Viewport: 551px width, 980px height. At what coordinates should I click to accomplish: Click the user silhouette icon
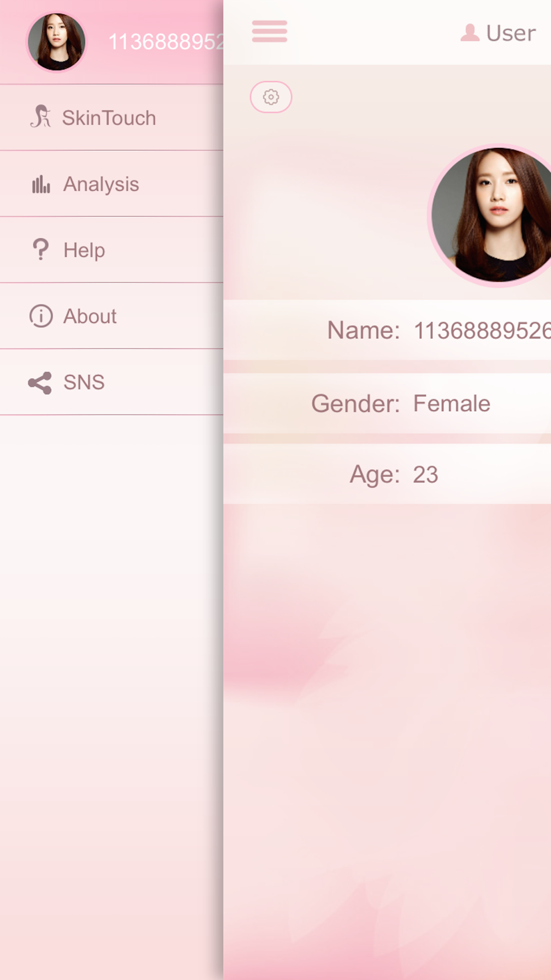click(x=470, y=33)
